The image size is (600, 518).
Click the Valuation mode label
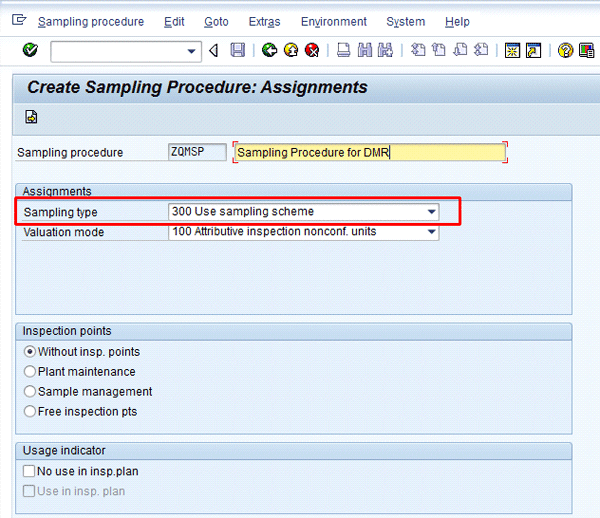[64, 232]
